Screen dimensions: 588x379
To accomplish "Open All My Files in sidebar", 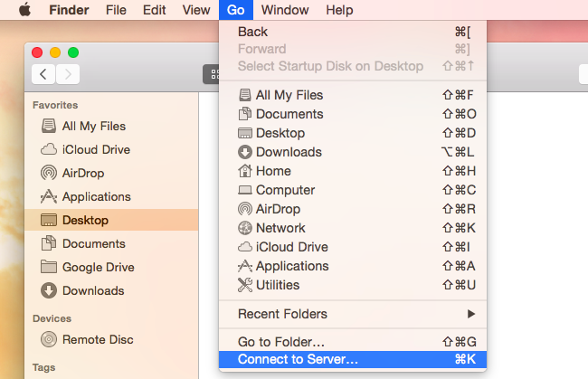I will [111, 126].
